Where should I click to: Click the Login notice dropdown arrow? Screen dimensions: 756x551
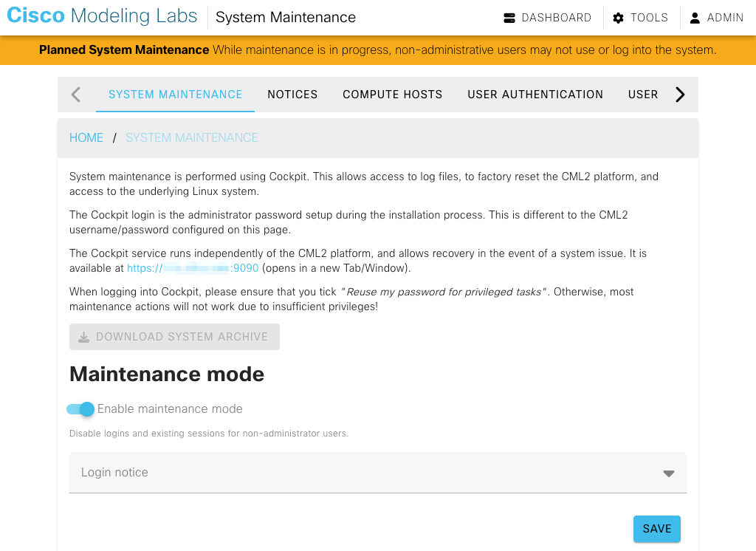pyautogui.click(x=668, y=473)
